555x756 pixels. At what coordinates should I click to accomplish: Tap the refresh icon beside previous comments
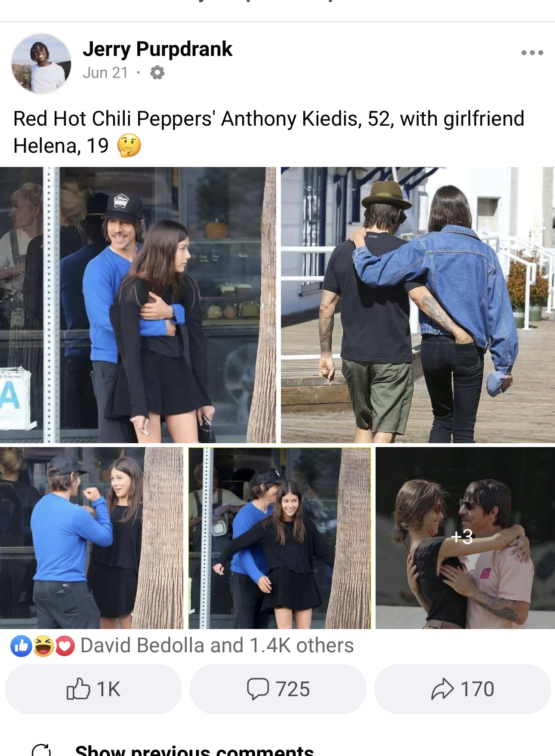click(x=41, y=750)
